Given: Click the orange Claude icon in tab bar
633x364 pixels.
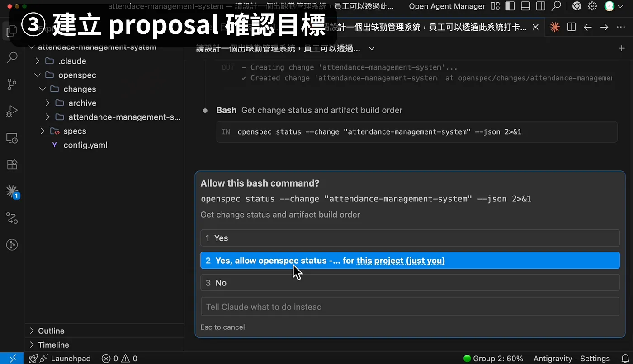Looking at the screenshot, I should point(555,27).
